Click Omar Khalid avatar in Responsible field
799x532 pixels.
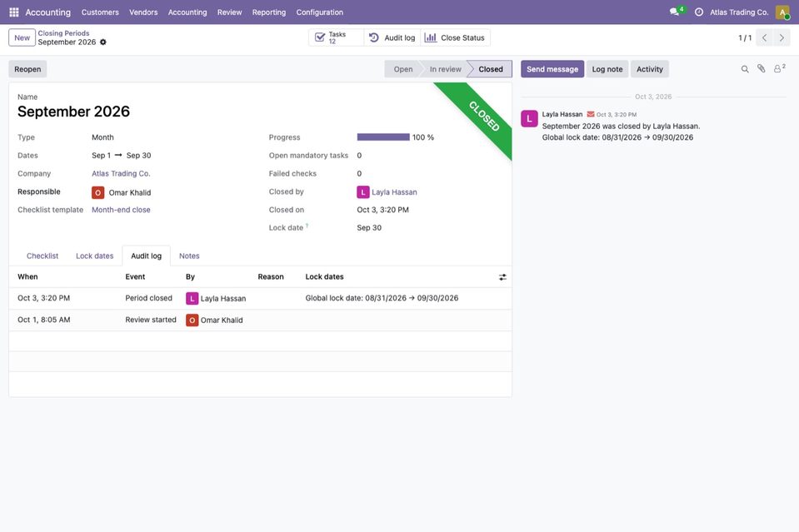(97, 192)
